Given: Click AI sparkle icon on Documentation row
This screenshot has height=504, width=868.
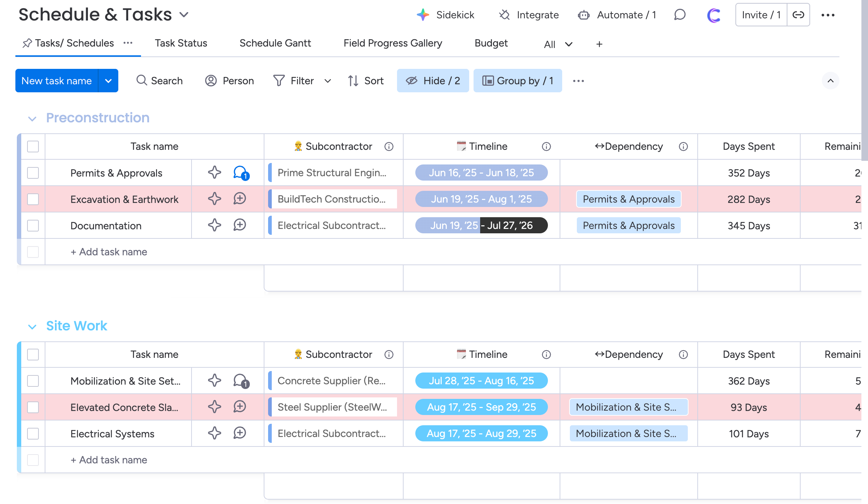Looking at the screenshot, I should 215,225.
